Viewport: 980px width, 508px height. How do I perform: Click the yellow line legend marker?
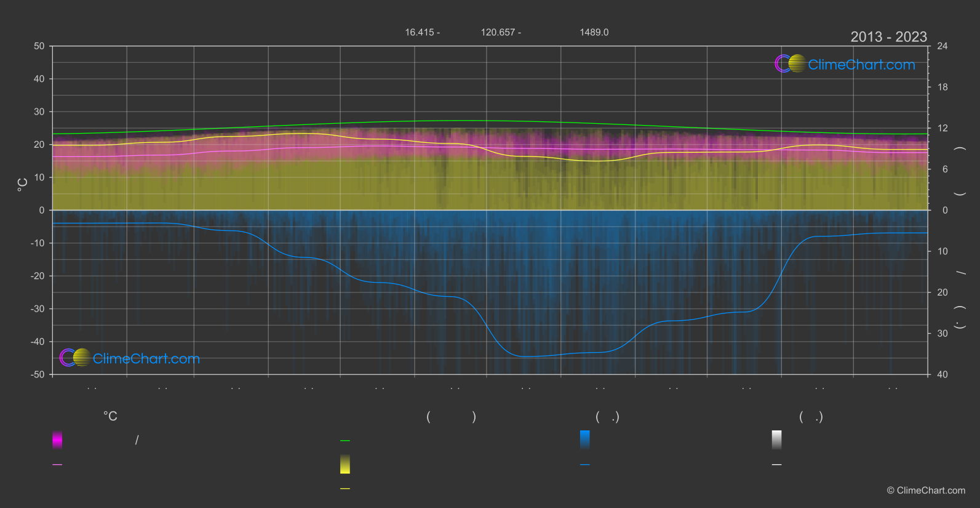click(x=345, y=489)
